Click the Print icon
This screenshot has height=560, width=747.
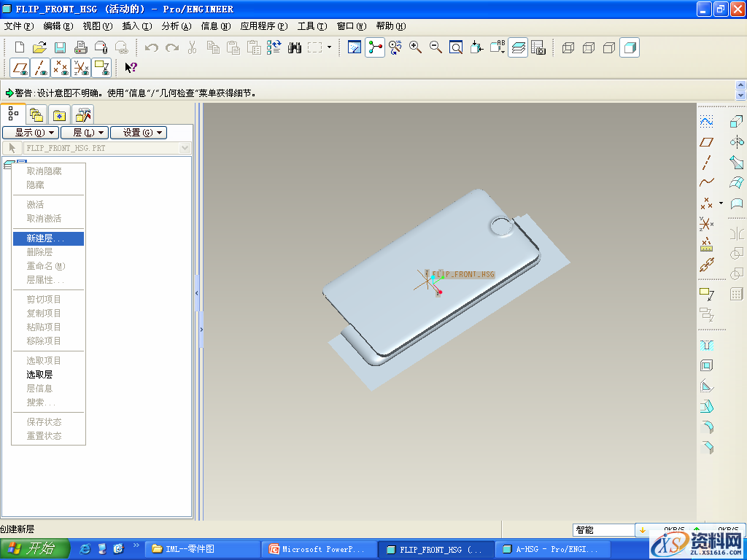[x=81, y=47]
